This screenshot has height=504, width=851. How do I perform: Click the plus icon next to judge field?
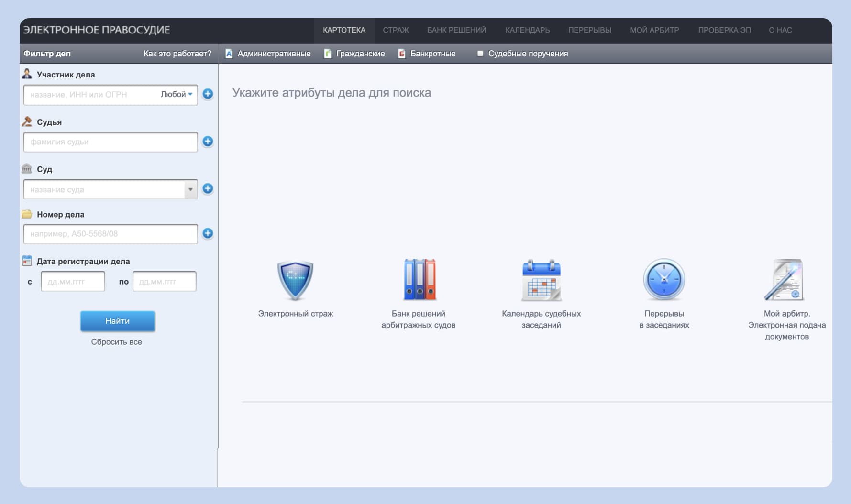pyautogui.click(x=208, y=142)
